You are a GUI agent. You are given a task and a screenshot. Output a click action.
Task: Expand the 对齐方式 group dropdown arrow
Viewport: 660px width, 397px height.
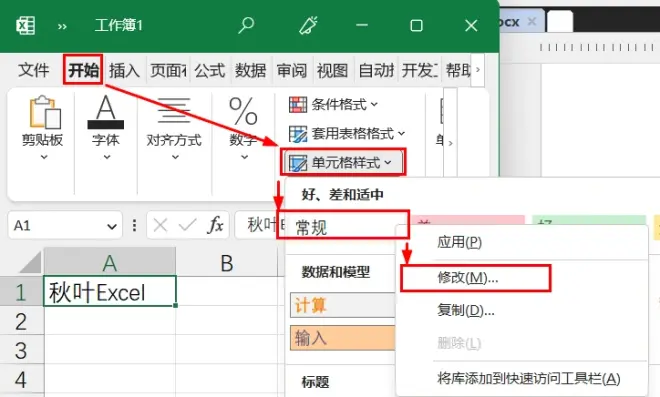tap(175, 157)
